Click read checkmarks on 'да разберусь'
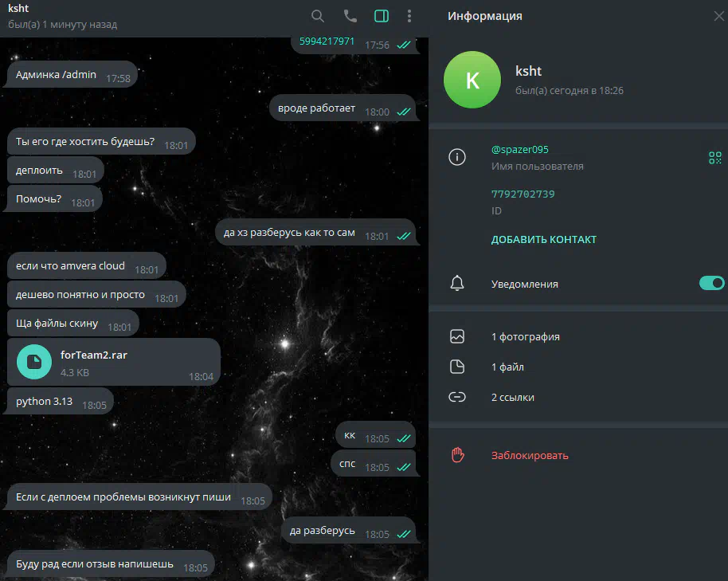The image size is (728, 581). coord(404,534)
